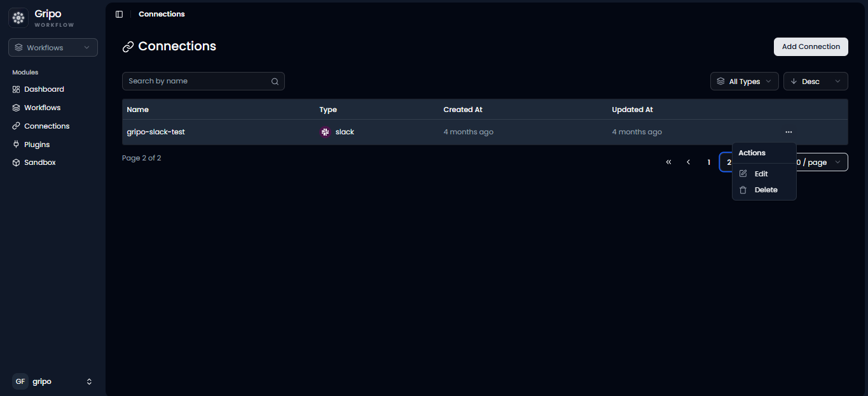868x396 pixels.
Task: Open the Desc sort order dropdown
Action: point(816,81)
